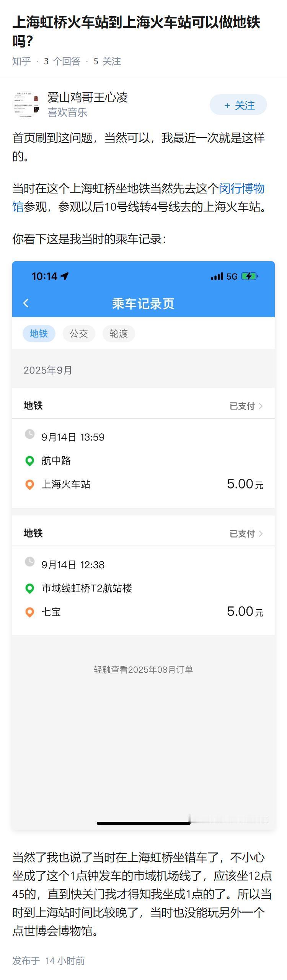Follow the author with 关注 button
This screenshot has height=980, width=287.
pyautogui.click(x=238, y=105)
